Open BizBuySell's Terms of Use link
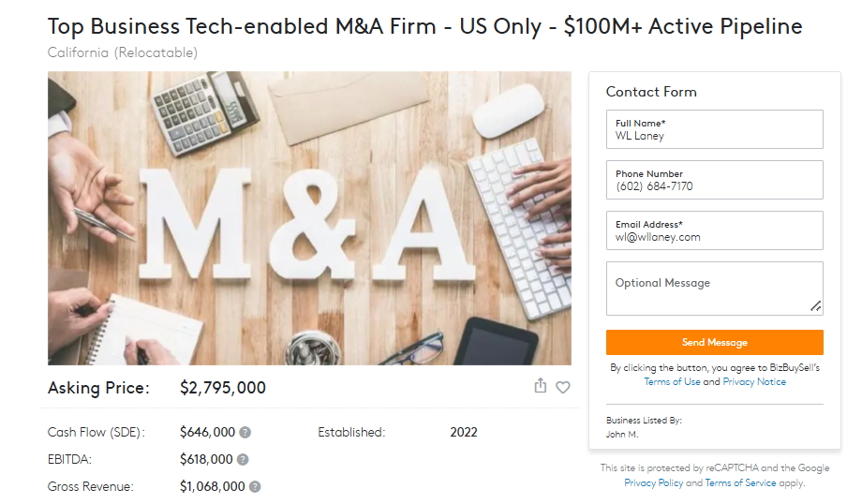Image resolution: width=847 pixels, height=504 pixels. (672, 382)
